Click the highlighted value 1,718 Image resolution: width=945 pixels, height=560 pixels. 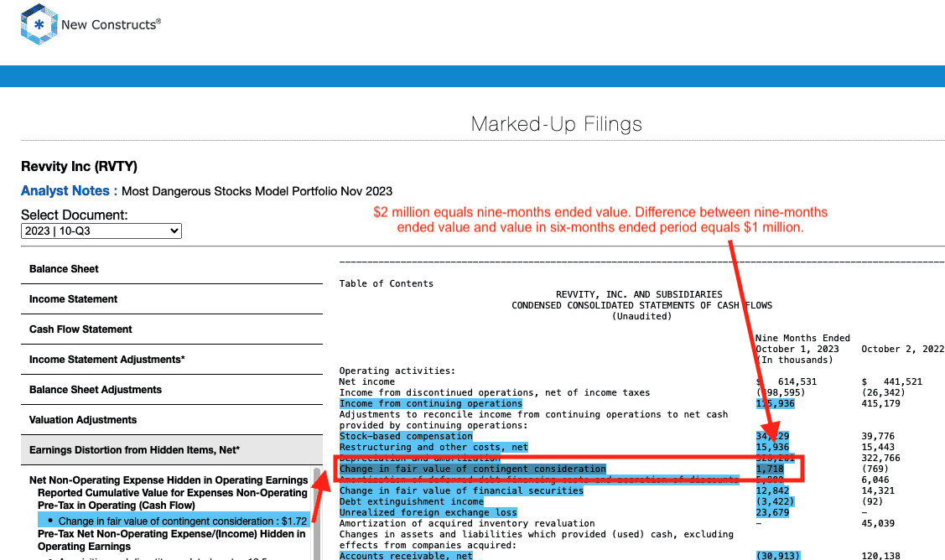(x=770, y=469)
